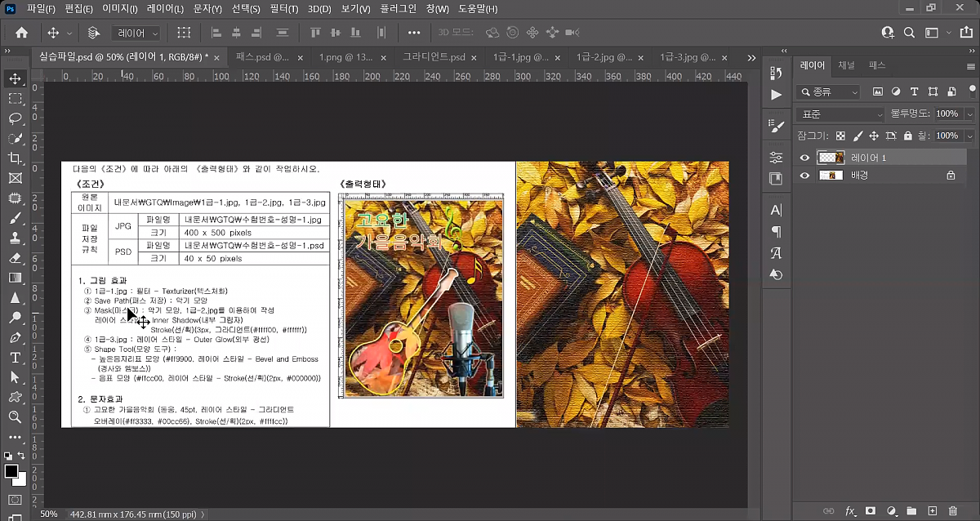The width and height of the screenshot is (980, 521).
Task: Open the 칠 fill dropdown arrow
Action: coord(969,136)
